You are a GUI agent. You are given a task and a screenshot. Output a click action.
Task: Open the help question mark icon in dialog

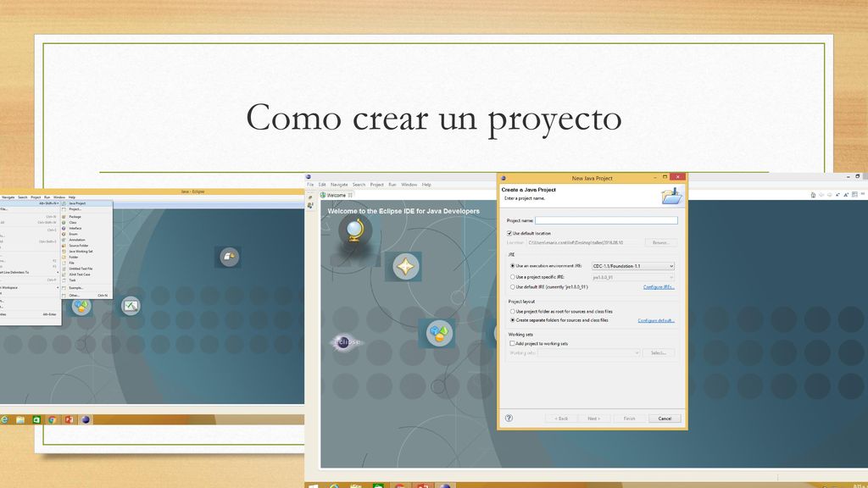pos(509,419)
